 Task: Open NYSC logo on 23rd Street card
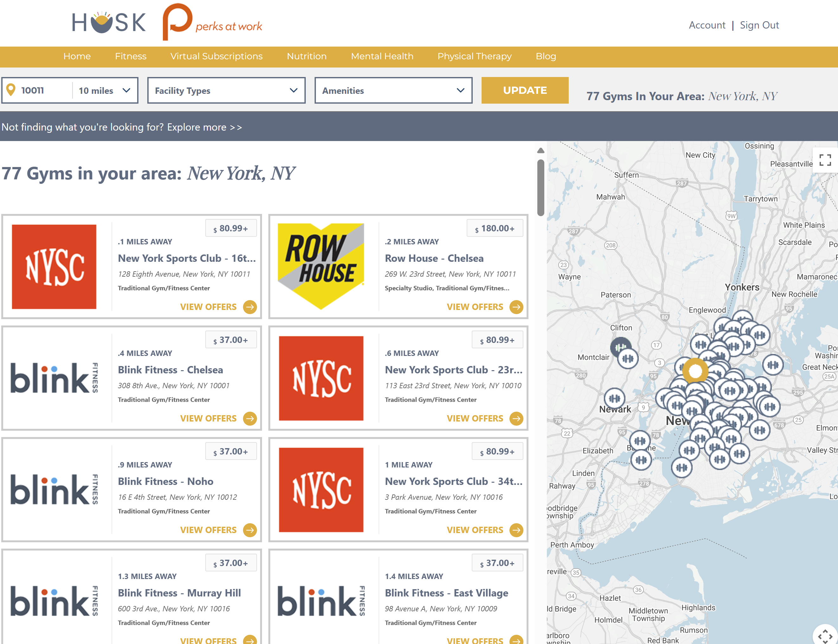(321, 378)
